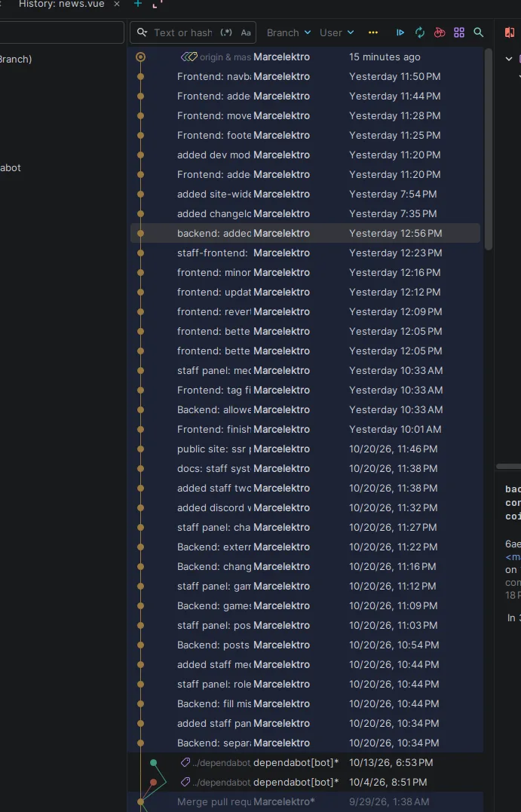The height and width of the screenshot is (812, 521).
Task: Click the branch search field in the left panel
Action: point(61,32)
